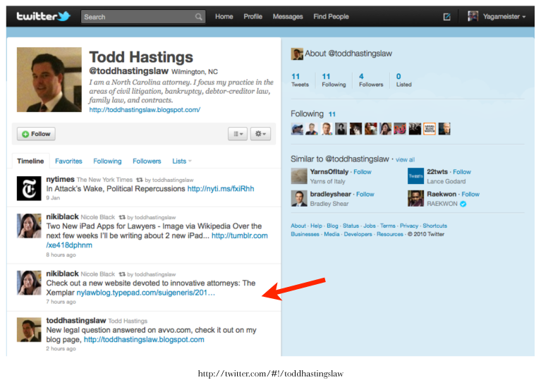
Task: Open the tumblr.com link in iPad tweet
Action: (x=239, y=235)
